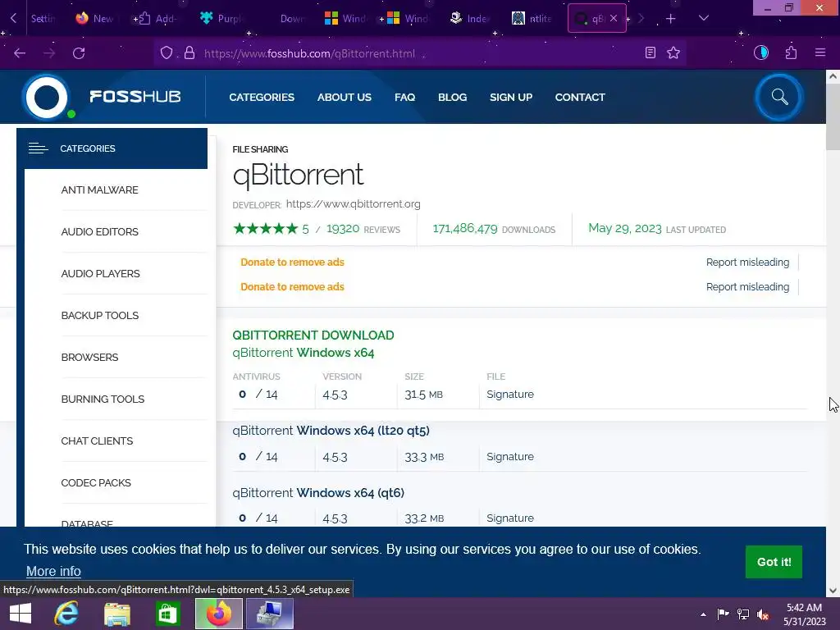Open Windows Start button

tap(21, 614)
